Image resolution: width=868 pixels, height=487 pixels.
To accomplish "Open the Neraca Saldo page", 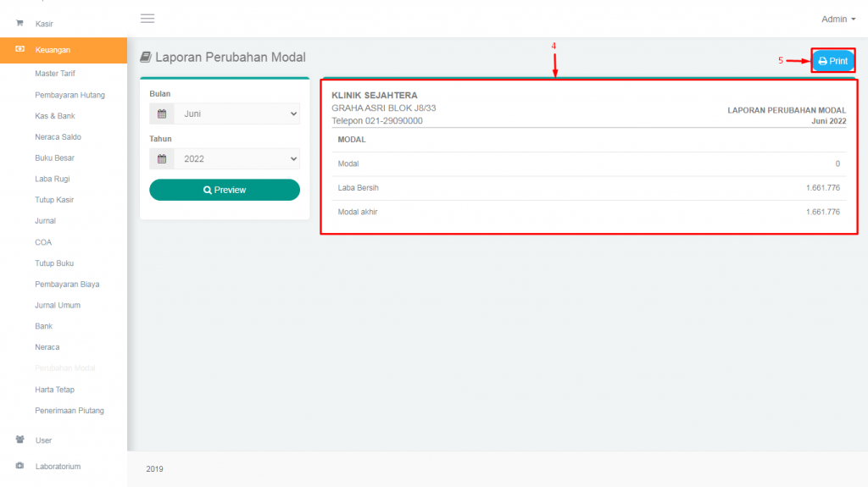I will click(x=58, y=137).
